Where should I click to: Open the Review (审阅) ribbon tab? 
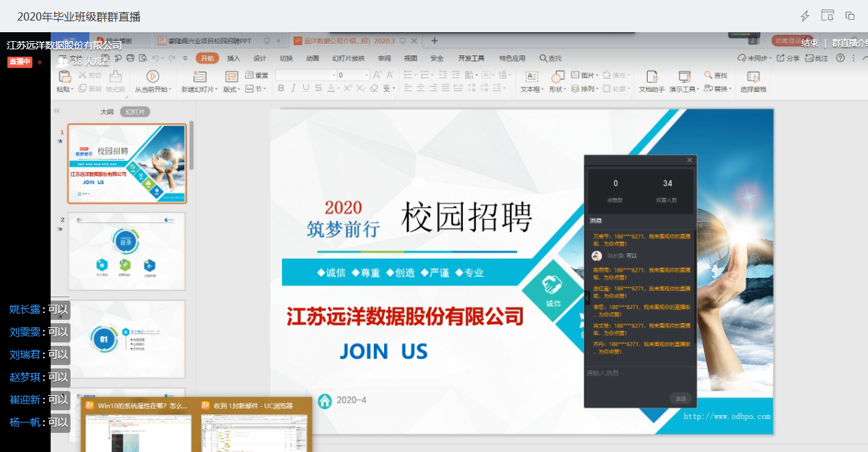point(385,58)
